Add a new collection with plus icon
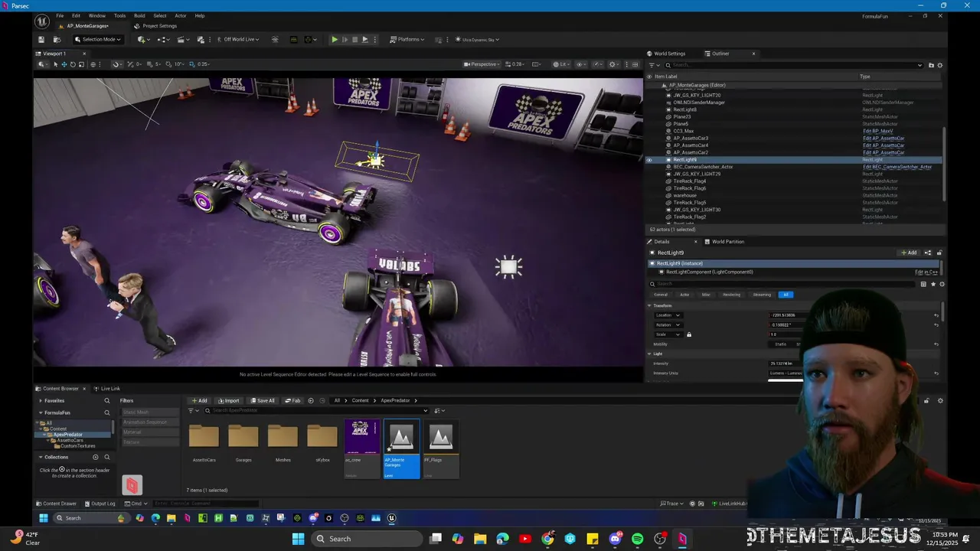Viewport: 980px width, 551px height. (96, 457)
